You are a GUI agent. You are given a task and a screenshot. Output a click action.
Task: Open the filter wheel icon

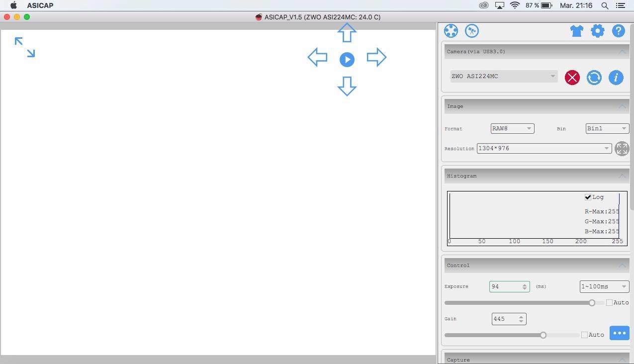tap(451, 31)
